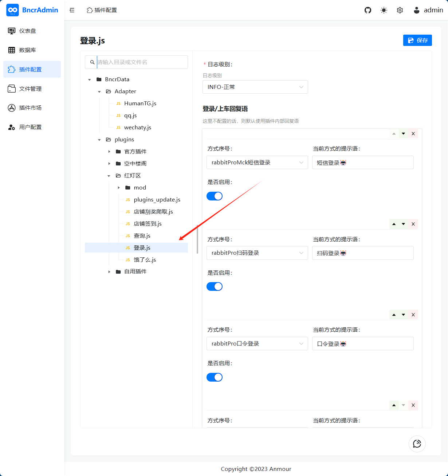Toggle the rabbitPro扫码登录 enable switch
Screen dimensions: 448x476
click(215, 286)
